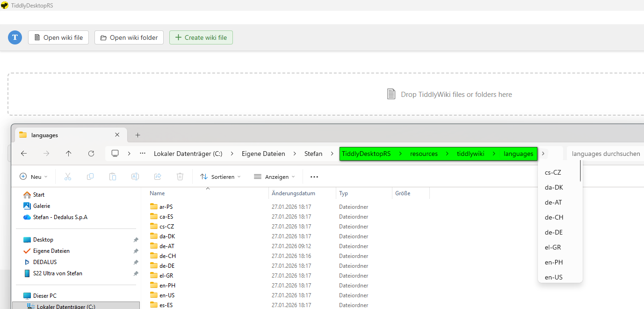Select Galerie in navigation pane
The image size is (644, 309).
tap(41, 206)
